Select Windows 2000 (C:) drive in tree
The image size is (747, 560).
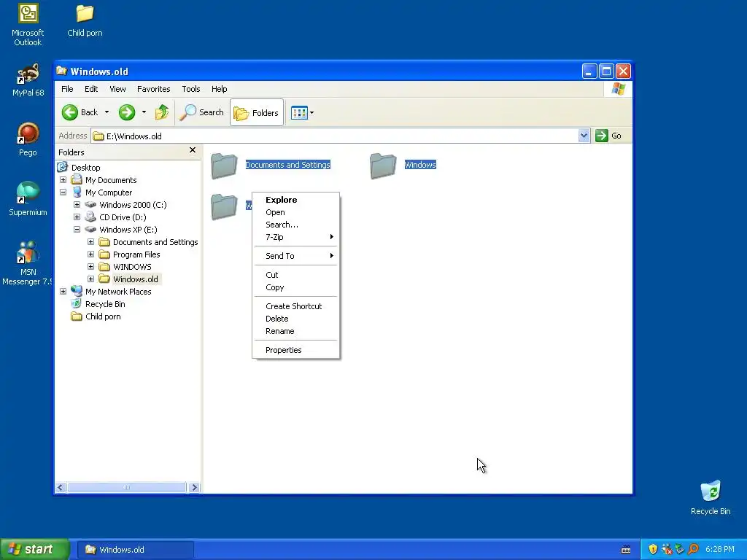tap(133, 205)
